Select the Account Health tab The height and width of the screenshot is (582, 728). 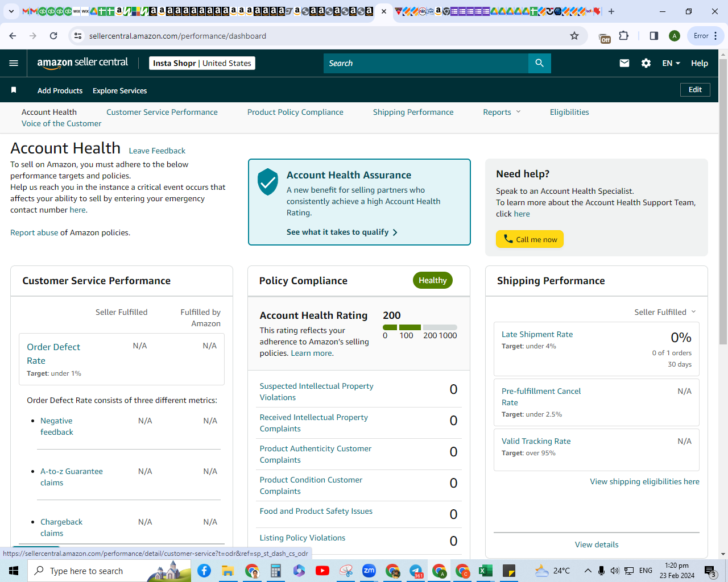pyautogui.click(x=49, y=112)
